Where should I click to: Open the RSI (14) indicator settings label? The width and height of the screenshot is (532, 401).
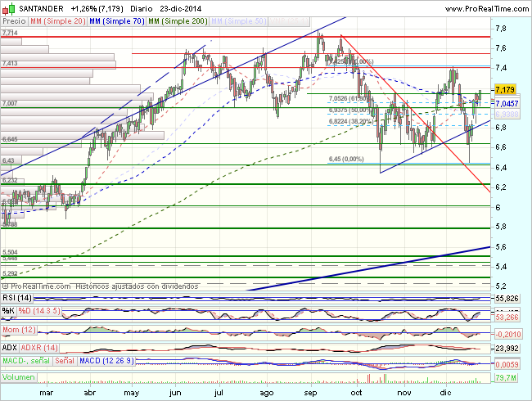pyautogui.click(x=17, y=298)
